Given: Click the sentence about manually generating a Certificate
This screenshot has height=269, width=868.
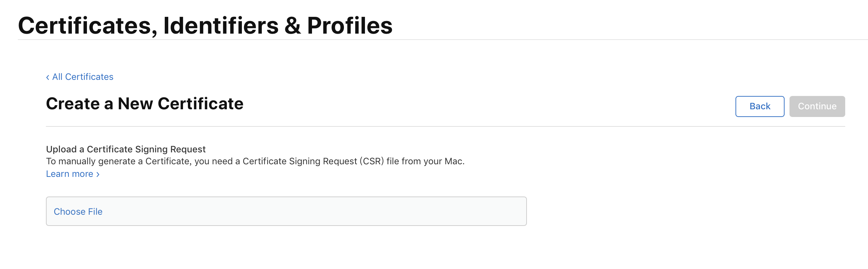Looking at the screenshot, I should [255, 161].
